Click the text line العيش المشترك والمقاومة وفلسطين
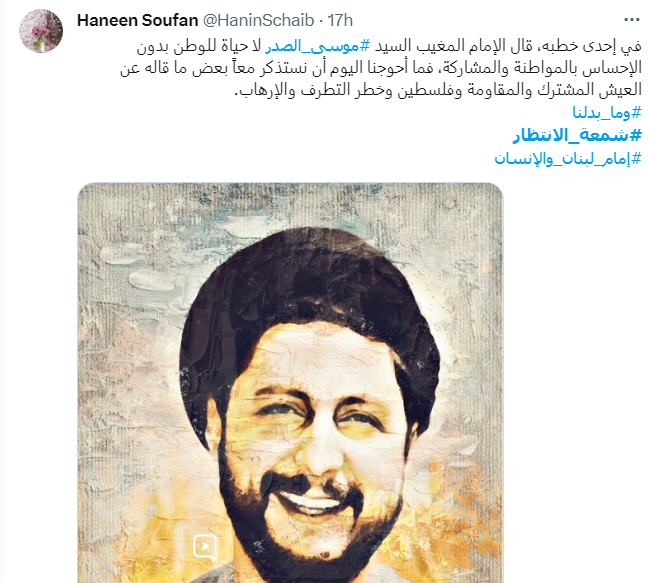 pos(518,90)
